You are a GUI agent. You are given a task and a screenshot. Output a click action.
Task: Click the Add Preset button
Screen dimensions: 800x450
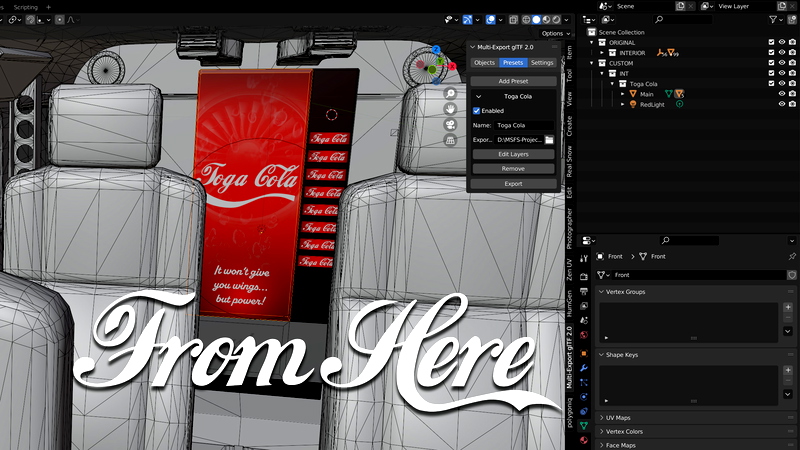click(x=513, y=81)
